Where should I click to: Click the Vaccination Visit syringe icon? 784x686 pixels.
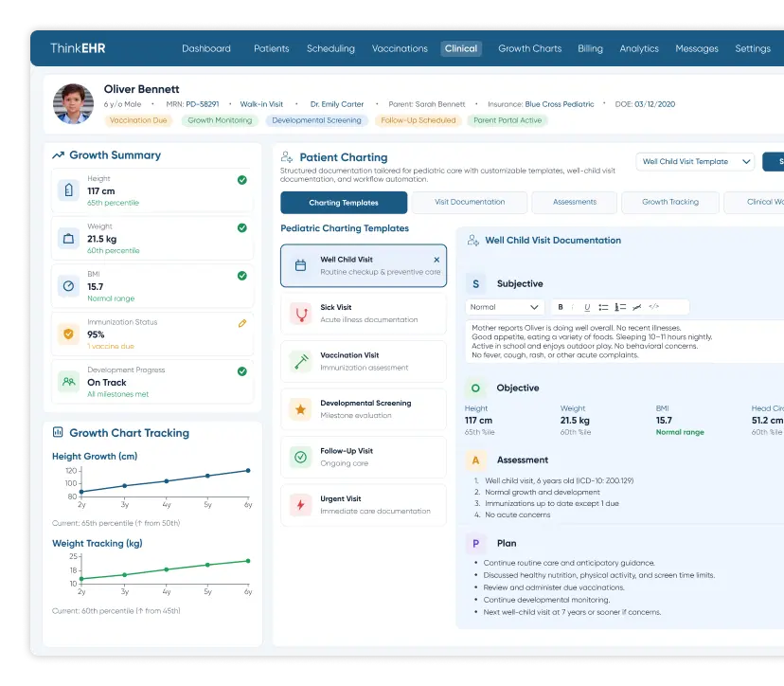[x=301, y=361]
